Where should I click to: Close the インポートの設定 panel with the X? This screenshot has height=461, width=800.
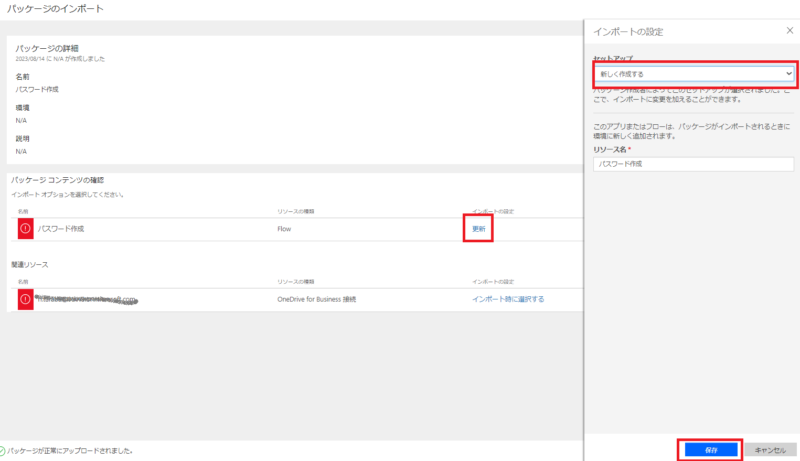click(x=790, y=31)
